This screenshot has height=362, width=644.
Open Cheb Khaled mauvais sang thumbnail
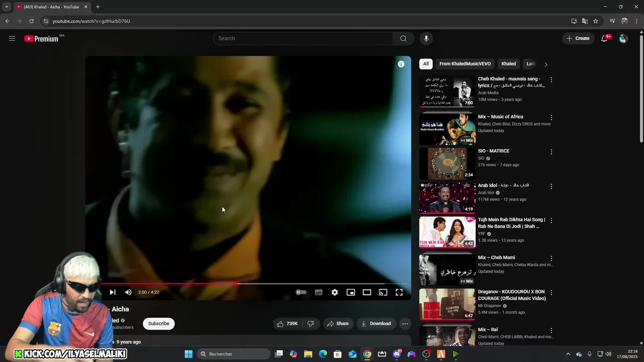coord(447,92)
